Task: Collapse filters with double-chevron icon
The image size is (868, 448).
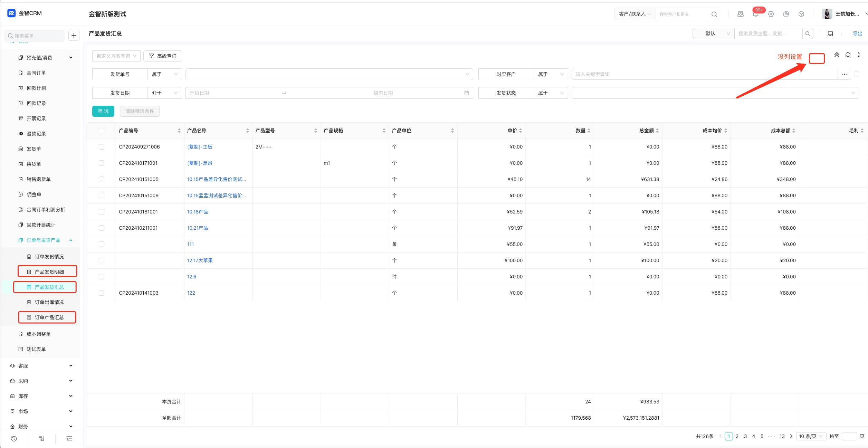Action: 837,55
